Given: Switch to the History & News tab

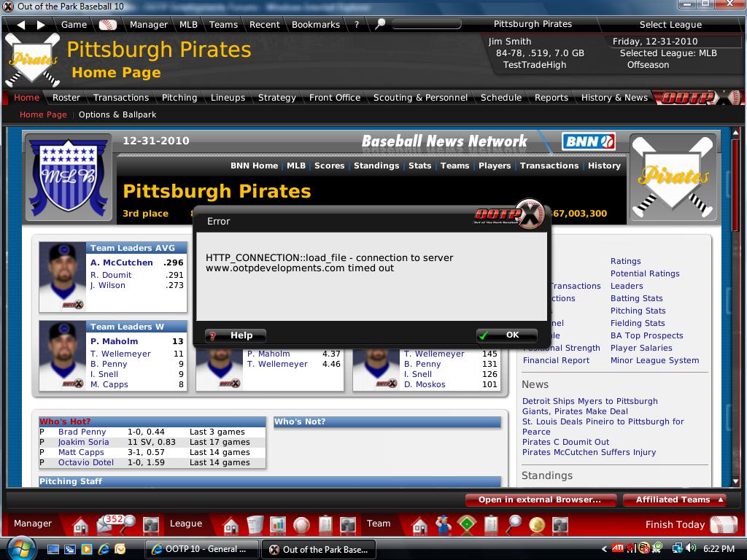Looking at the screenshot, I should (614, 98).
